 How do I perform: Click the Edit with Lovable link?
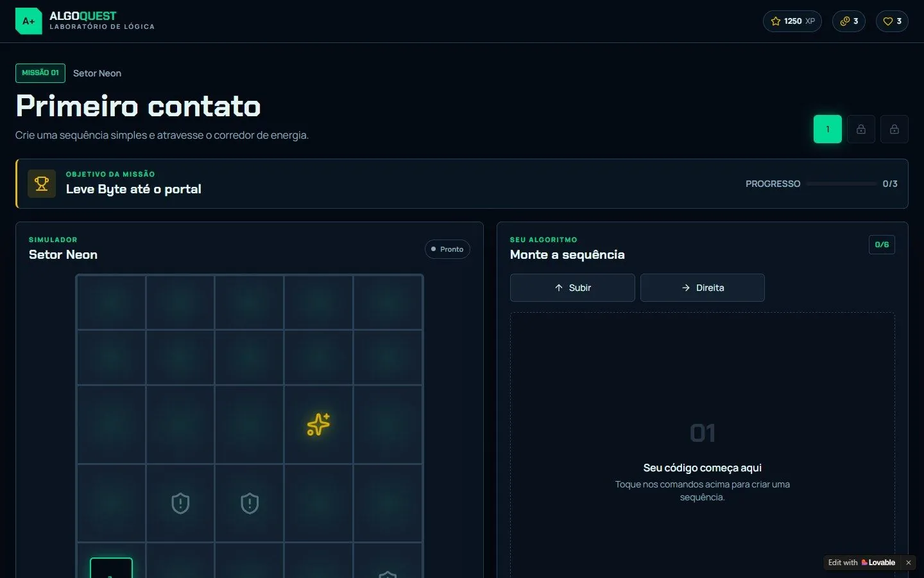tap(862, 563)
